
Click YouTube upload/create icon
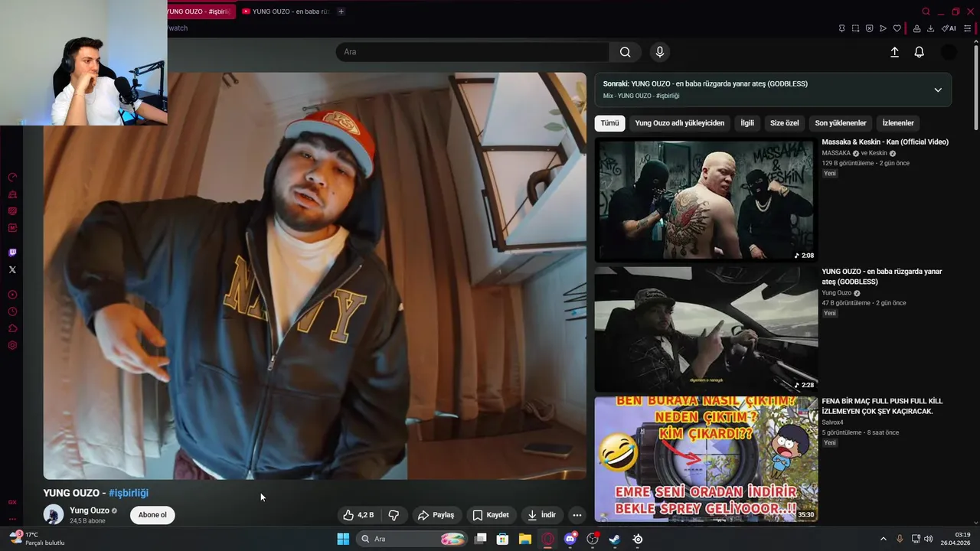tap(894, 52)
